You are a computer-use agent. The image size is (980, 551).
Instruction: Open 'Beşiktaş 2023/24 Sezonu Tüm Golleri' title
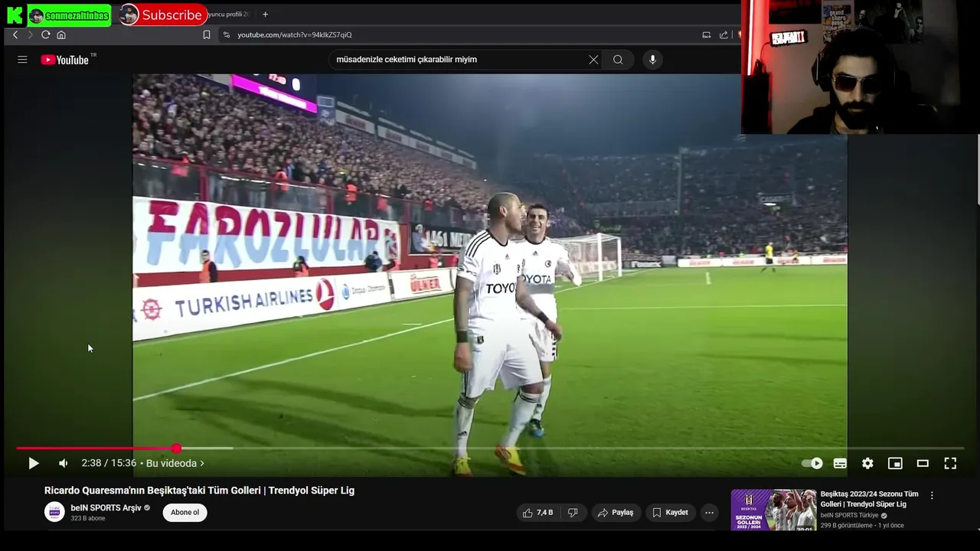[x=870, y=499]
